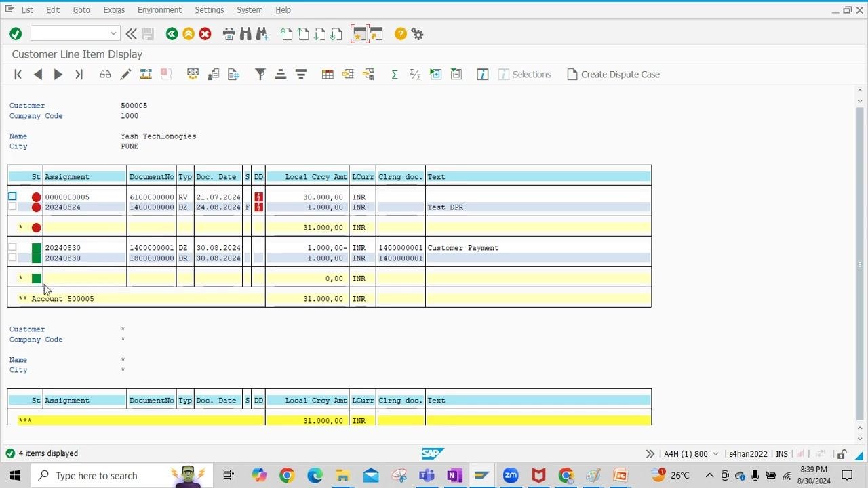The width and height of the screenshot is (868, 488).
Task: Click the Find binoculars icon
Action: [x=245, y=34]
